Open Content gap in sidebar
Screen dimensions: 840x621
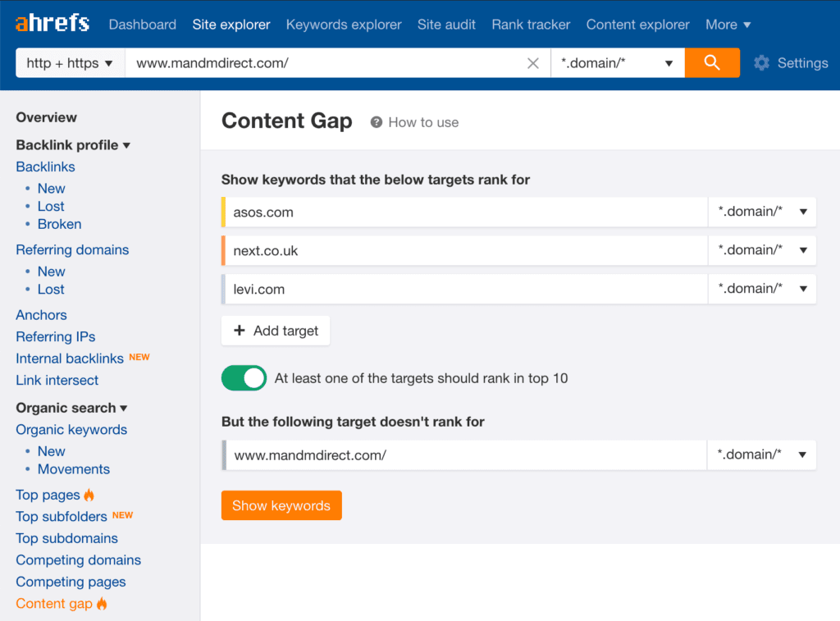pyautogui.click(x=54, y=603)
